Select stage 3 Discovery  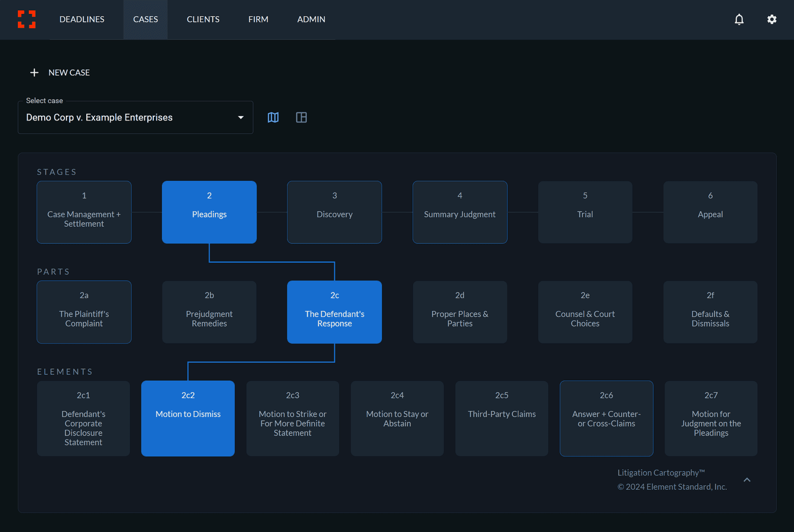(334, 212)
